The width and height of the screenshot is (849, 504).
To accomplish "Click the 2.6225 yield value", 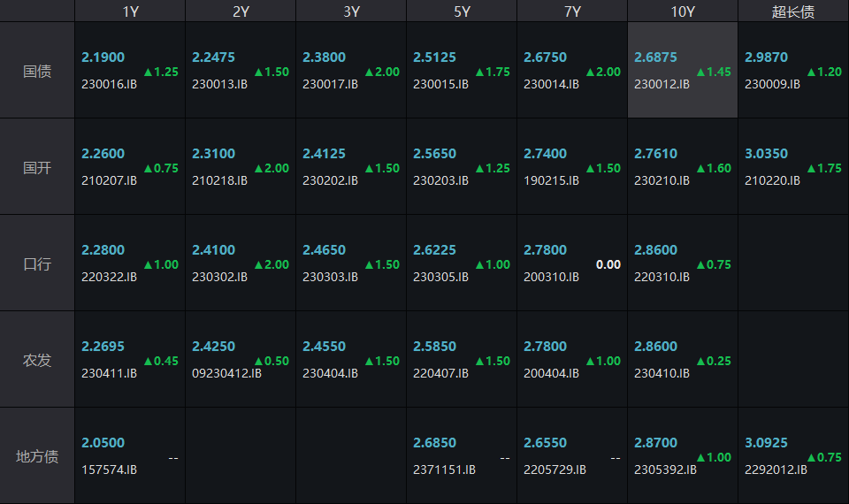I will 434,250.
